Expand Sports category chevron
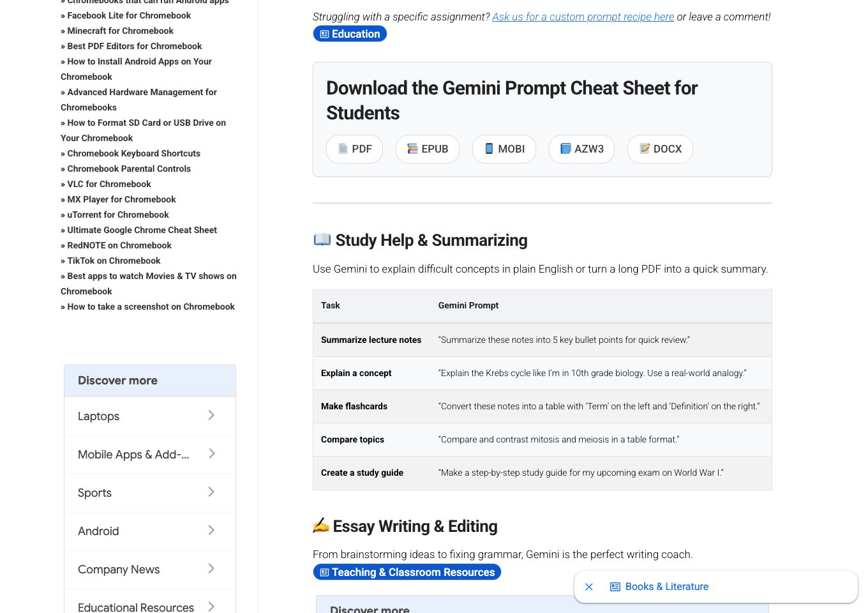This screenshot has height=613, width=868. pos(211,492)
